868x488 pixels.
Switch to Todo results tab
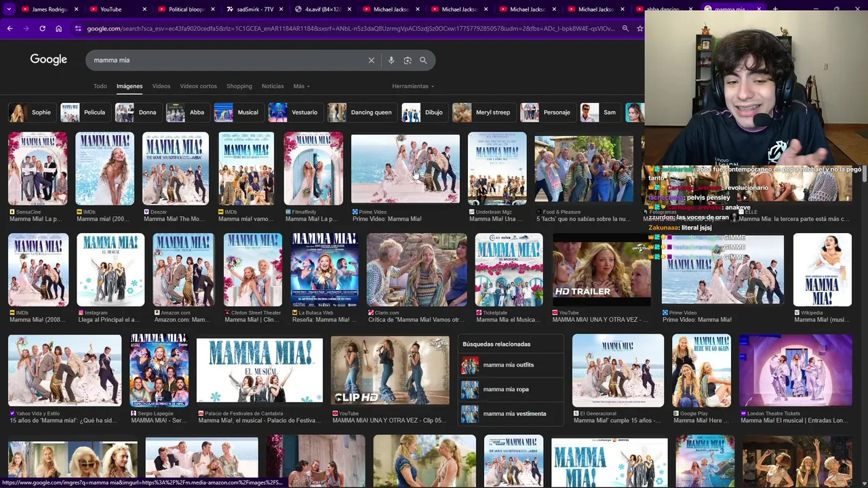100,86
